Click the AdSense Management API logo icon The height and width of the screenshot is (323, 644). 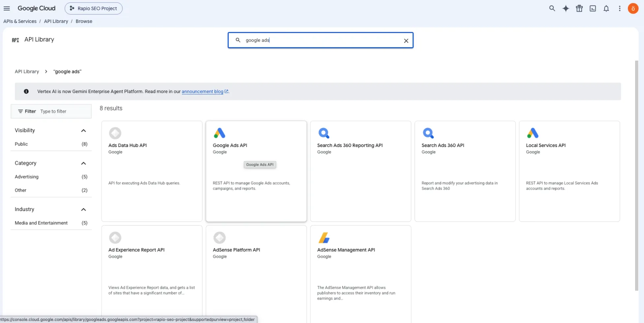(x=324, y=238)
